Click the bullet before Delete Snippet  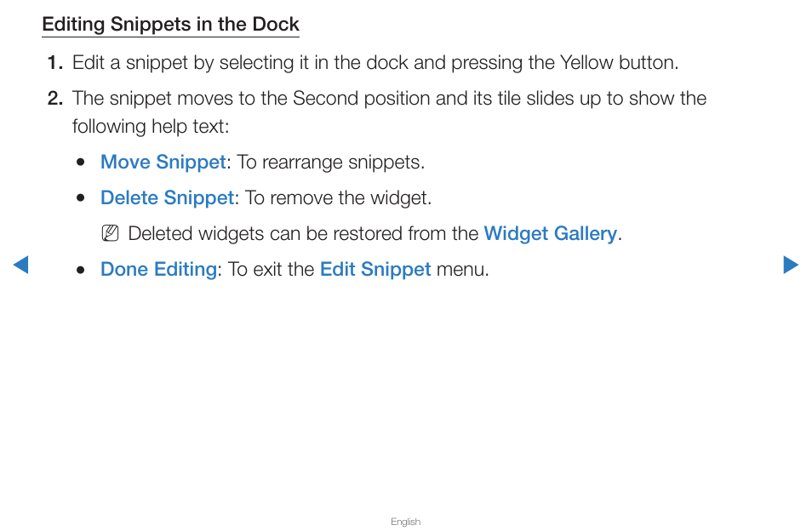pos(80,197)
